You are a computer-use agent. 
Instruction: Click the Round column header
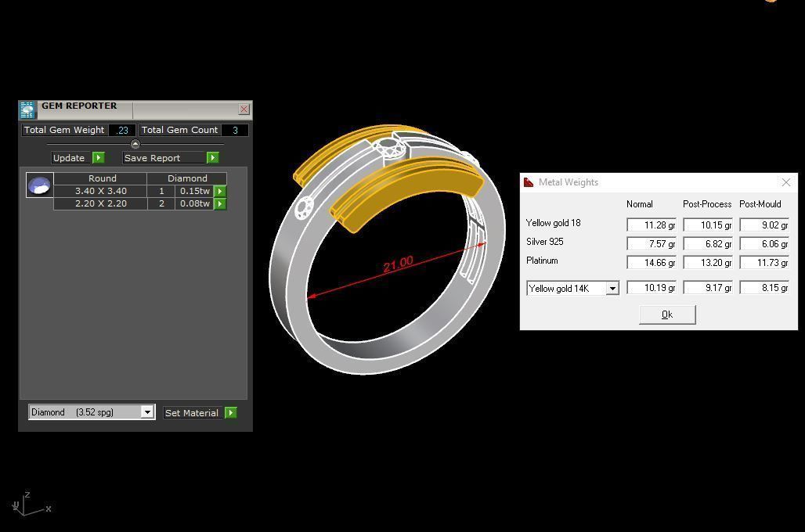(x=100, y=178)
